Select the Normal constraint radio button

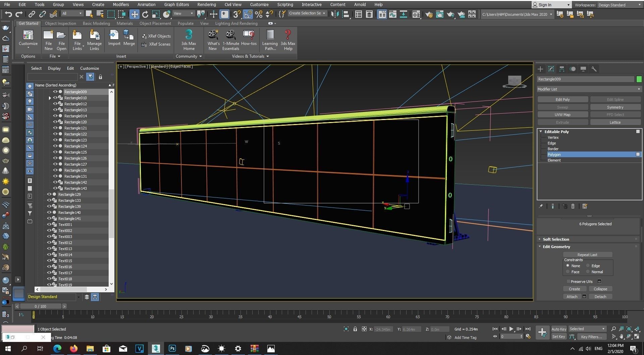588,272
